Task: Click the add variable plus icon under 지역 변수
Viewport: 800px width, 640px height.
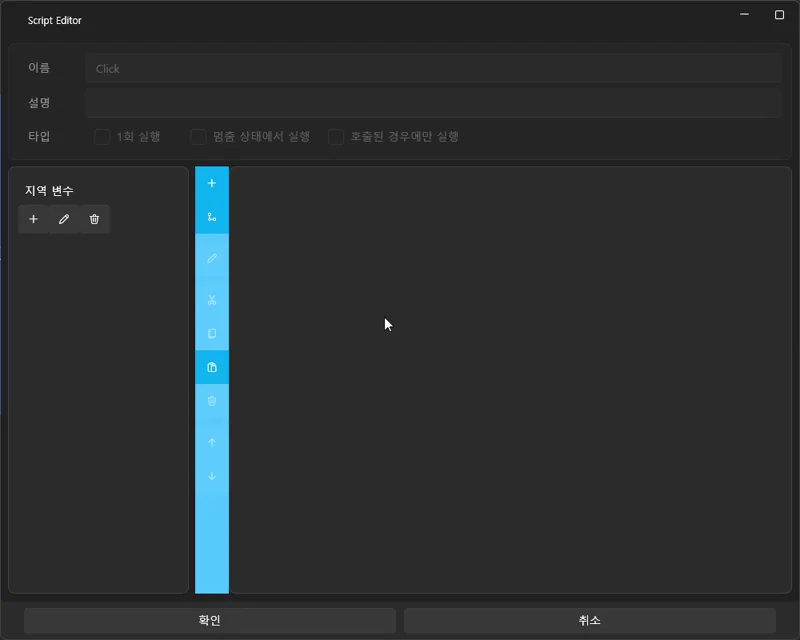Action: (33, 218)
